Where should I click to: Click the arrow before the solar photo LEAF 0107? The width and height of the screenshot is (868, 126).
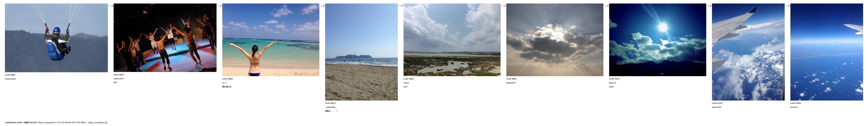coord(606,6)
